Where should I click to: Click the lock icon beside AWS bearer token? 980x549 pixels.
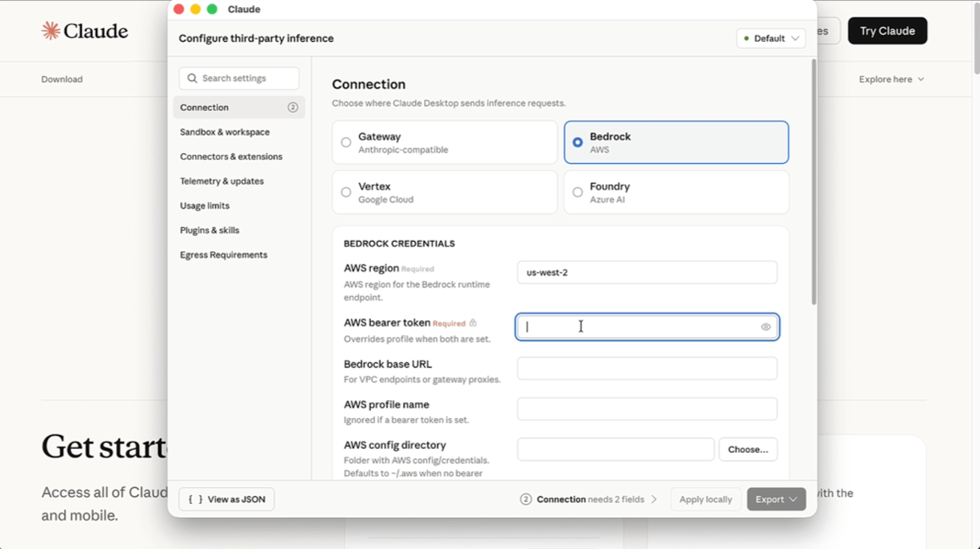pyautogui.click(x=473, y=323)
